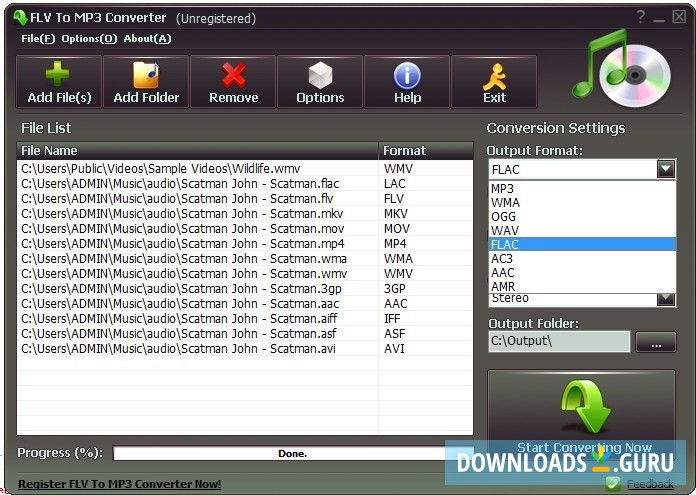
Task: Click the Remove red X button
Action: tap(233, 82)
